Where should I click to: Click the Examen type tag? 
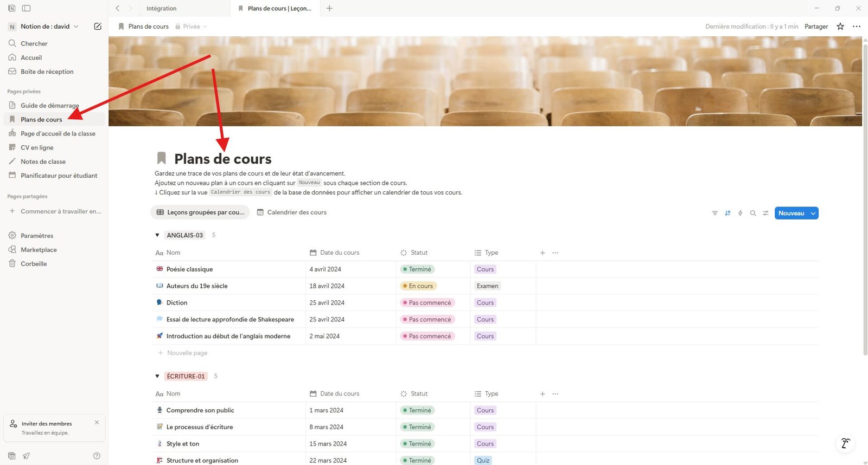point(487,286)
